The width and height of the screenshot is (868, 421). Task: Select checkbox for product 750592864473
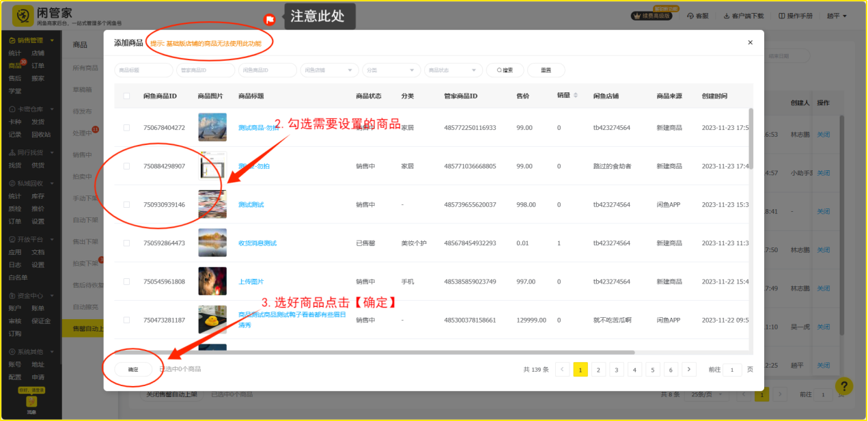click(x=126, y=243)
